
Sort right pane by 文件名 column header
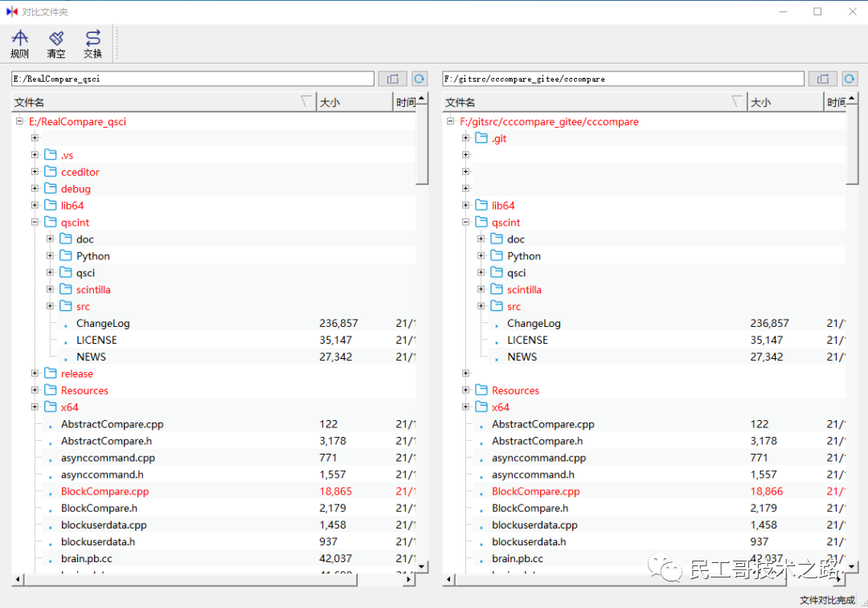coord(595,102)
